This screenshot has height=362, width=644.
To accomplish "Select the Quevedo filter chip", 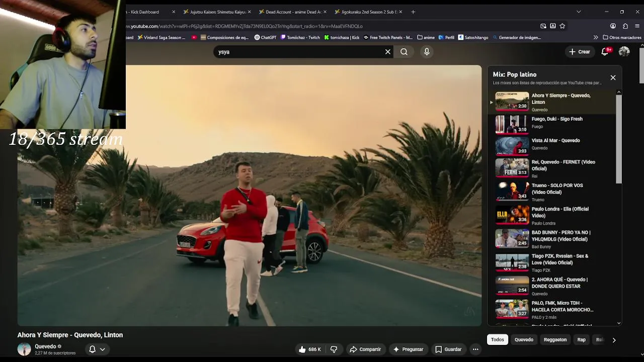I will [x=524, y=339].
